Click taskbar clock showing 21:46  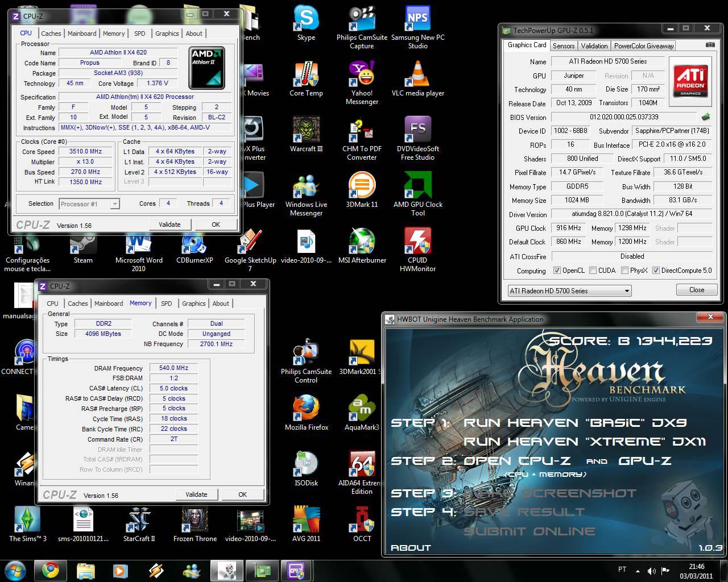696,571
